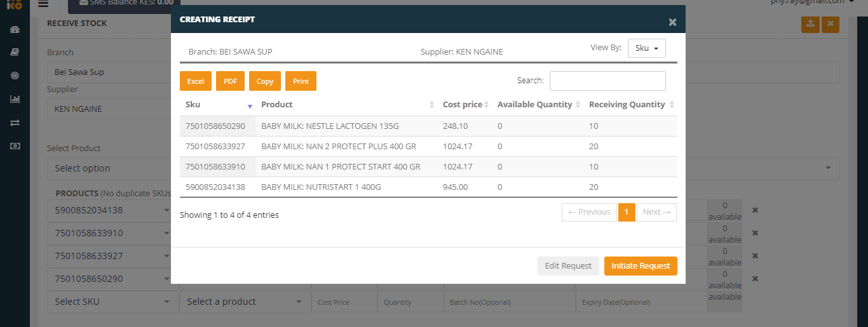868x327 pixels.
Task: Open the 7501058650290 SKU dropdown
Action: tap(113, 279)
